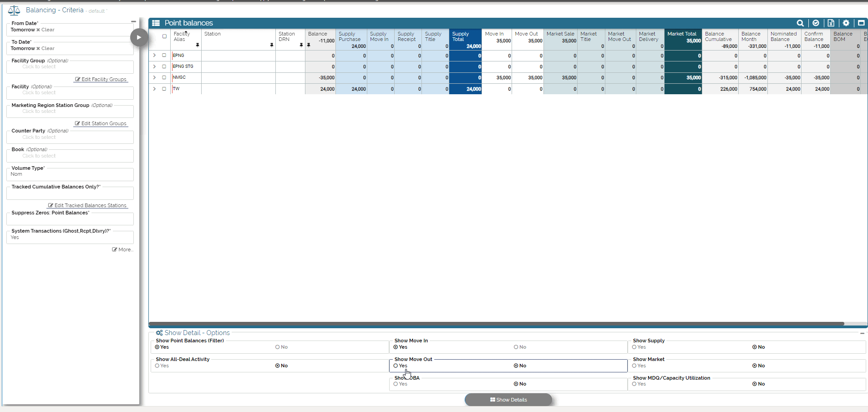
Task: Open grid settings with the gear icon
Action: 846,23
